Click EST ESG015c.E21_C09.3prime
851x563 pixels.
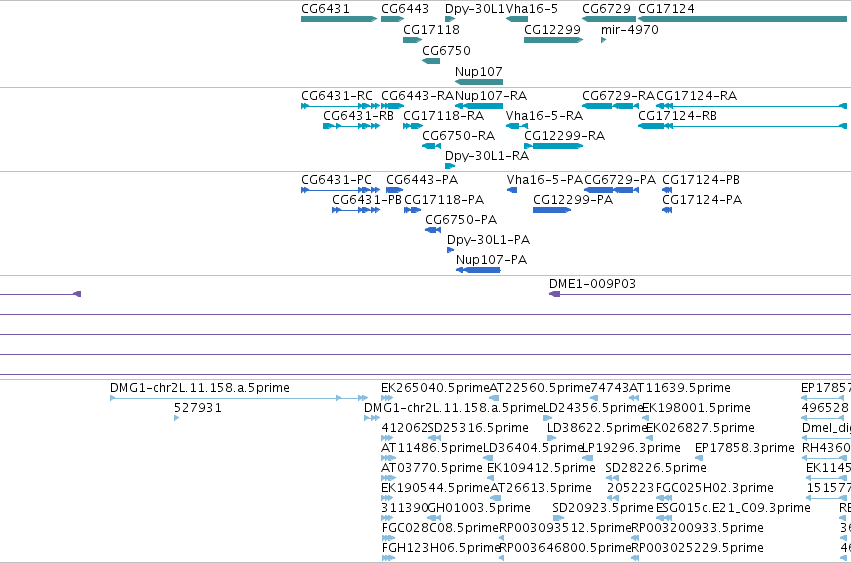click(733, 509)
